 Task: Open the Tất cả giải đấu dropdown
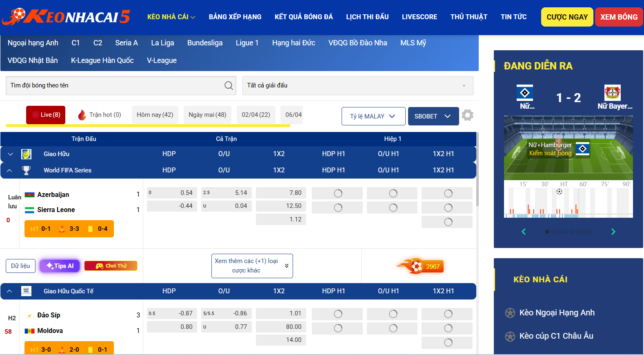(x=358, y=85)
